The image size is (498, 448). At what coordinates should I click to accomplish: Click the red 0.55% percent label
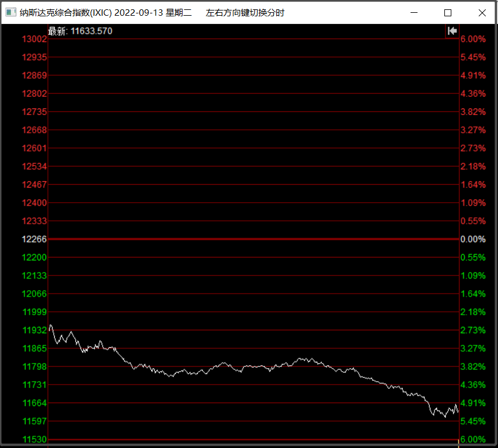(x=473, y=221)
